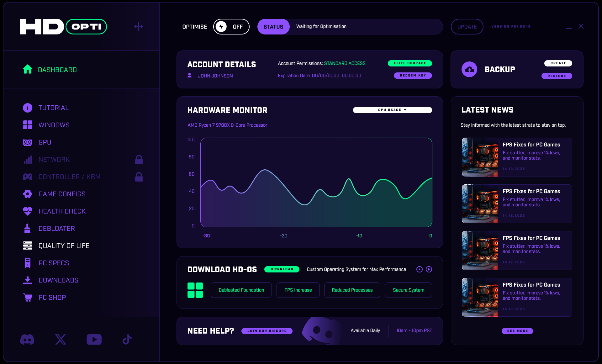The height and width of the screenshot is (364, 602).
Task: Click the sidebar collapse arrows next to the logo
Action: [x=138, y=26]
